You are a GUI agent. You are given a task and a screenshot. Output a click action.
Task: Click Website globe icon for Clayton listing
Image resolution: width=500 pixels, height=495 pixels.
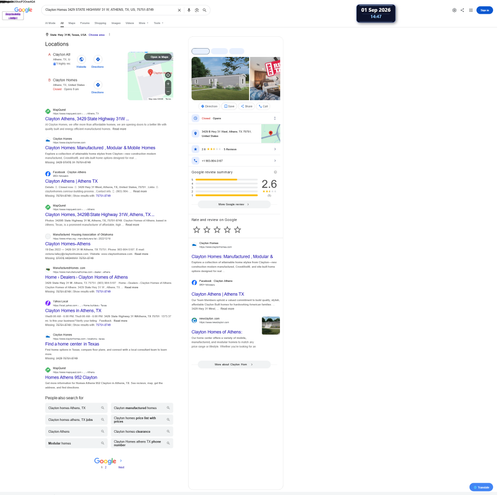[x=81, y=59]
